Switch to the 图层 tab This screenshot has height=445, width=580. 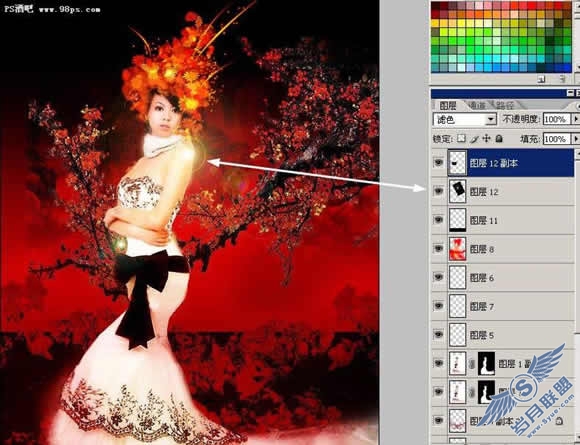[x=448, y=105]
